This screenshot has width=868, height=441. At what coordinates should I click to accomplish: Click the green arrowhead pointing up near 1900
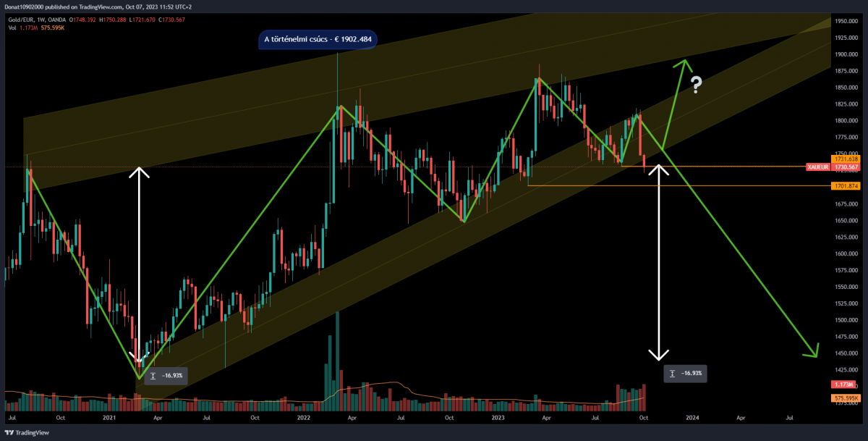pos(681,64)
